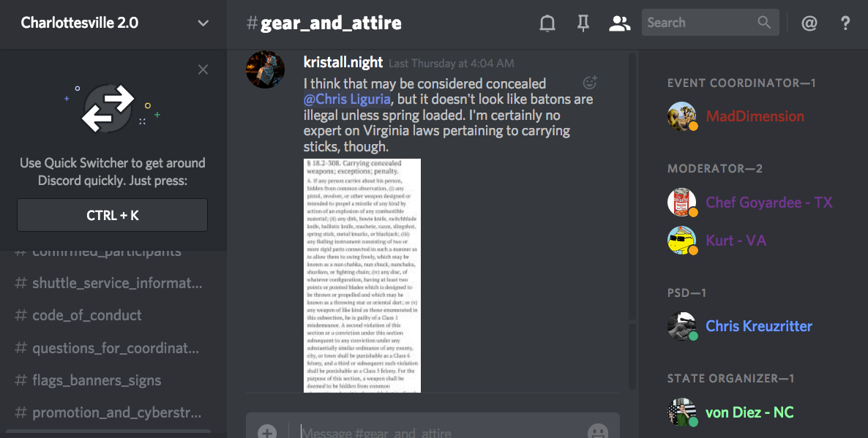Show pinned messages with pin icon
Image resolution: width=868 pixels, height=438 pixels.
(583, 23)
